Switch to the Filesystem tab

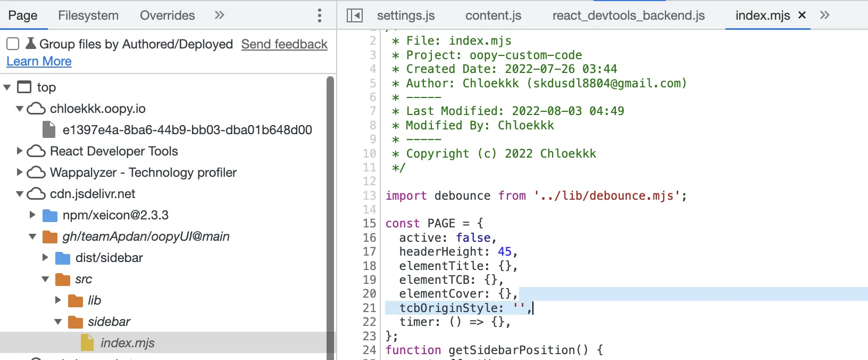88,15
